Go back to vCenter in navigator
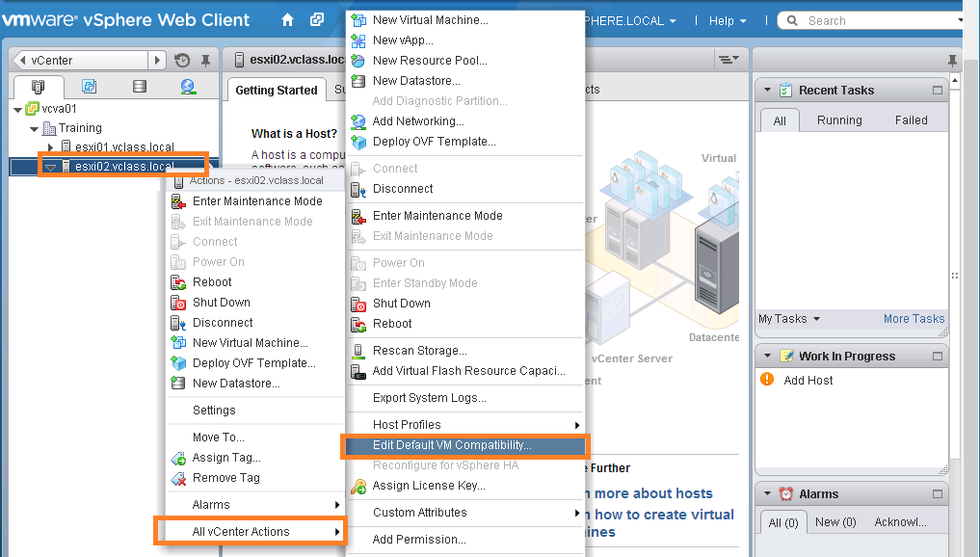The height and width of the screenshot is (557, 980). point(80,61)
